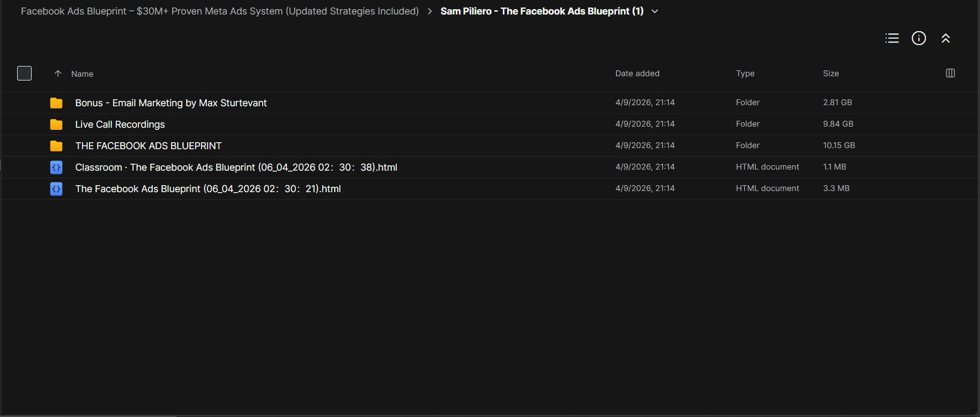
Task: Click date added in Bonus Email Marketing row
Action: pos(645,103)
